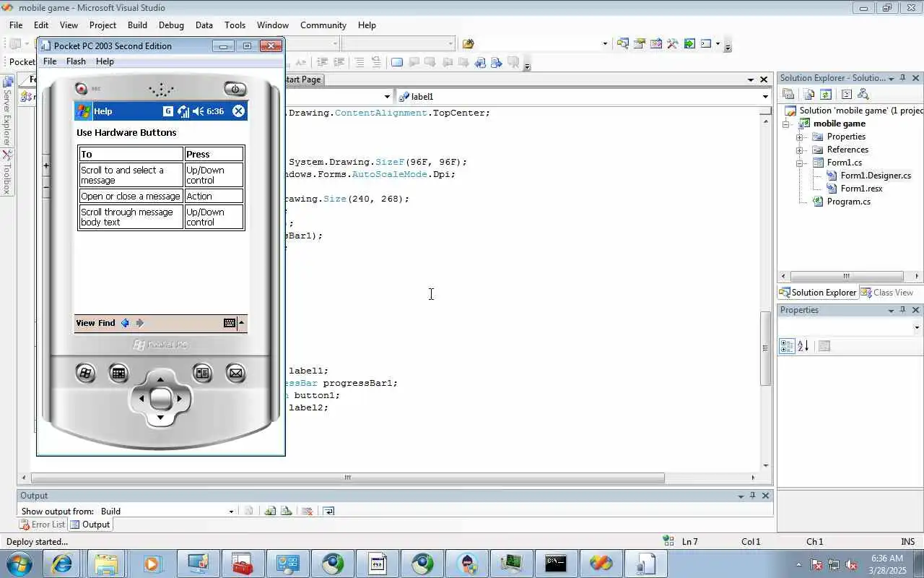Toggle auto-hide pin on Solution Explorer
Screen dimensions: 924x578
pyautogui.click(x=902, y=77)
